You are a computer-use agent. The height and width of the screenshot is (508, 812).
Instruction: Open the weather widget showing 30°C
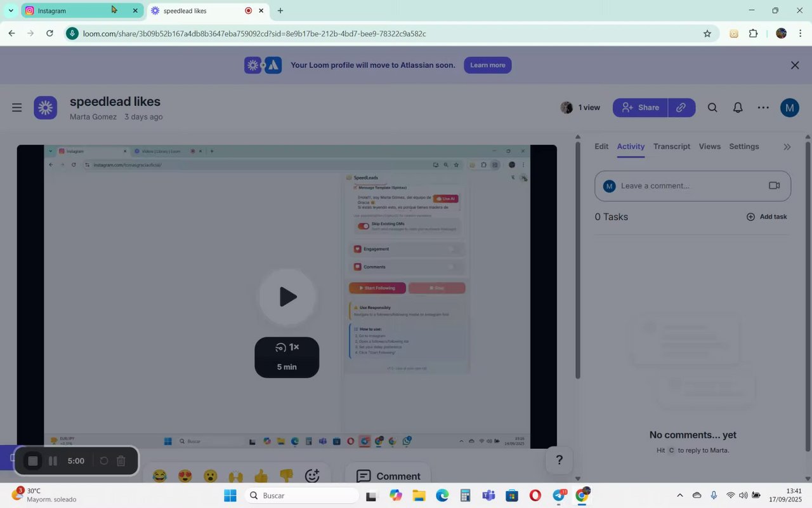[44, 495]
